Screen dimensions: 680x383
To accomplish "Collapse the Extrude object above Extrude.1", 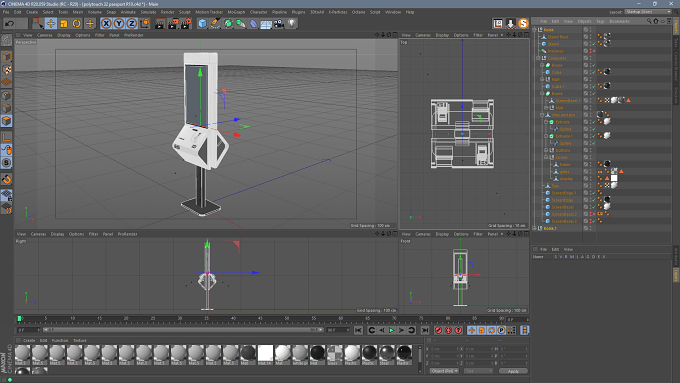I will point(546,122).
